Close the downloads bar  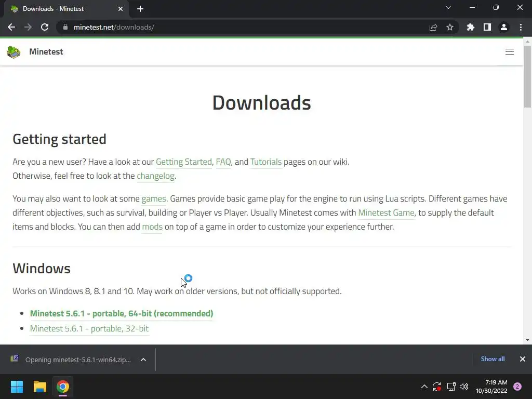pos(523,359)
